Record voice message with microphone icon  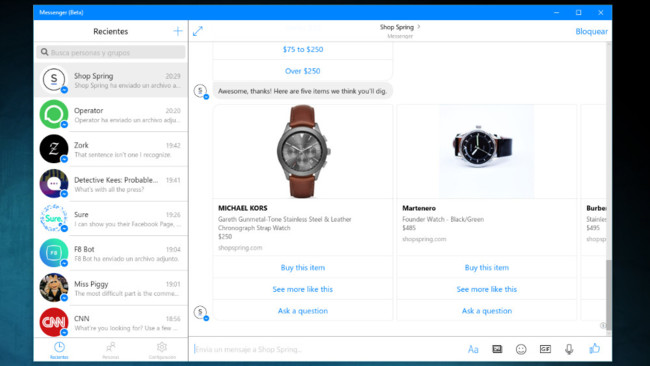pyautogui.click(x=569, y=349)
